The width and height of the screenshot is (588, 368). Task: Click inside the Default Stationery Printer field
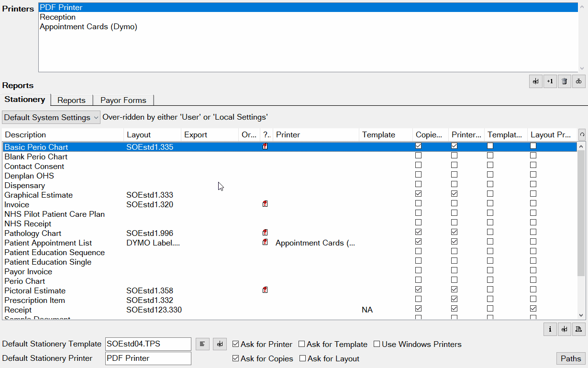[x=148, y=358]
